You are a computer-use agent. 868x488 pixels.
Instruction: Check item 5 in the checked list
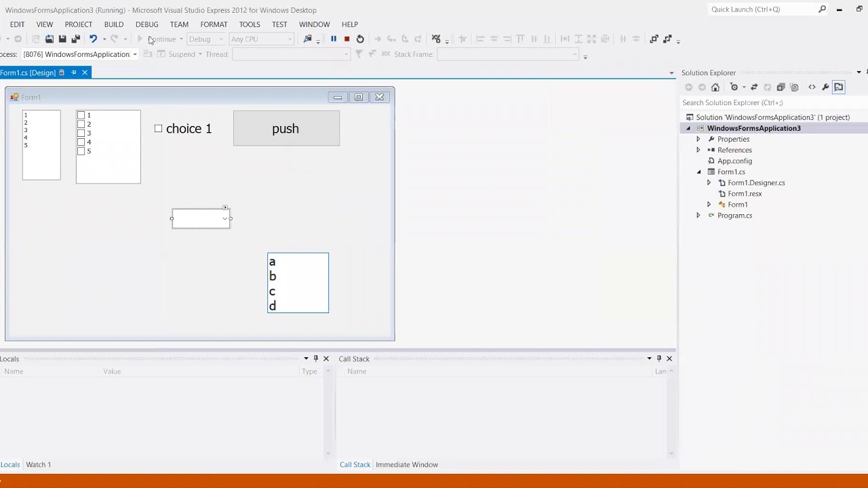pyautogui.click(x=81, y=151)
